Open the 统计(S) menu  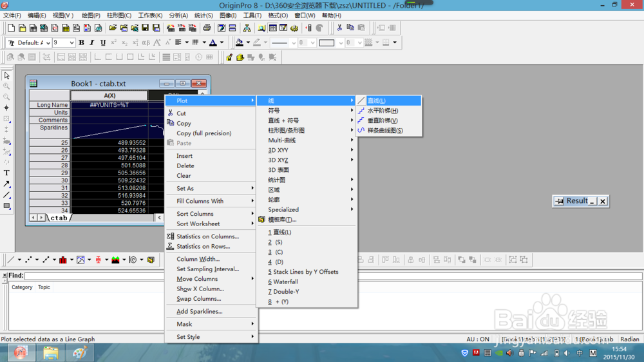204,15
